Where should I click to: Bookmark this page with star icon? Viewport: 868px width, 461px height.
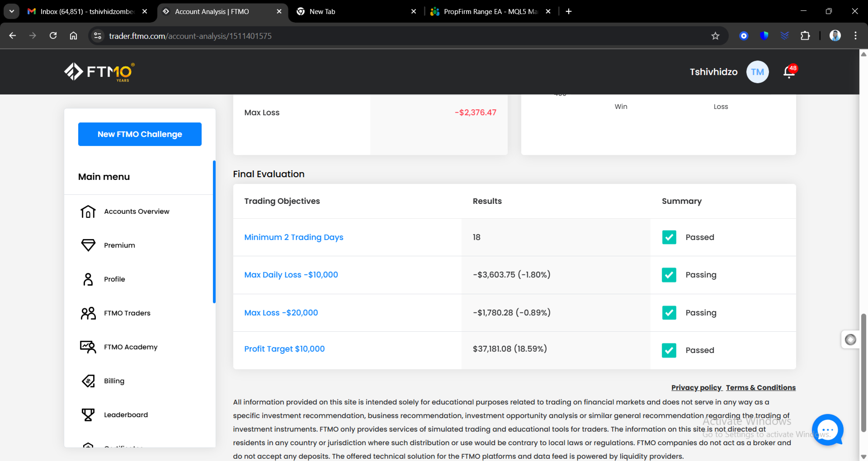point(715,36)
